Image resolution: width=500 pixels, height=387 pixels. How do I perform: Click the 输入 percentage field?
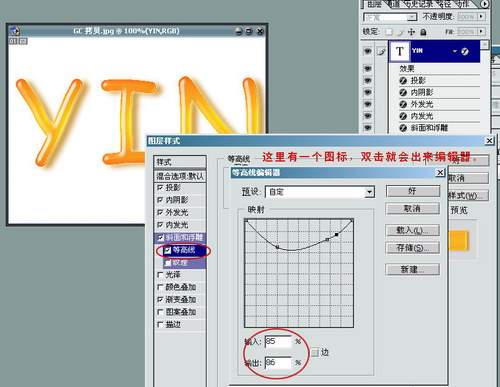point(278,341)
